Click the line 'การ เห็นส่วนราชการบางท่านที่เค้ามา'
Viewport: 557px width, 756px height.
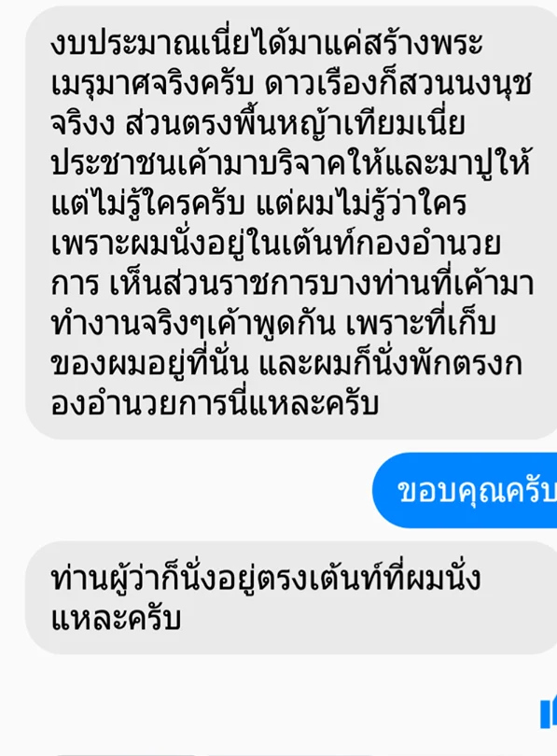292,285
